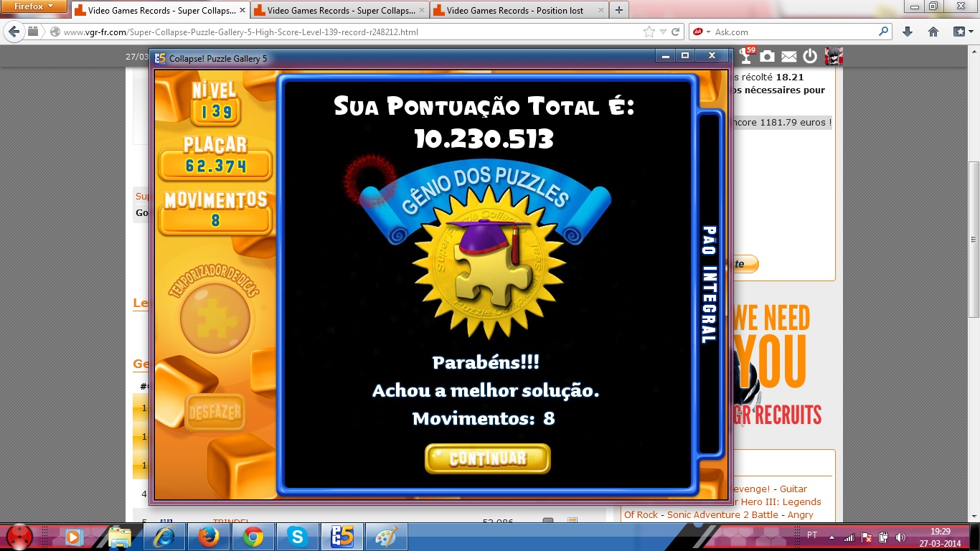Click the Firefox back arrow button

click(x=14, y=32)
